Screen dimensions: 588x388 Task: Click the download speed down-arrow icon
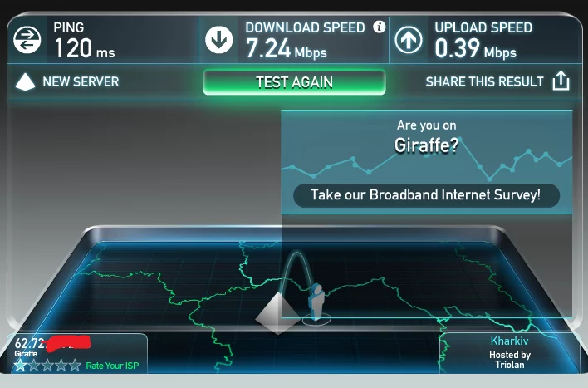click(x=219, y=39)
